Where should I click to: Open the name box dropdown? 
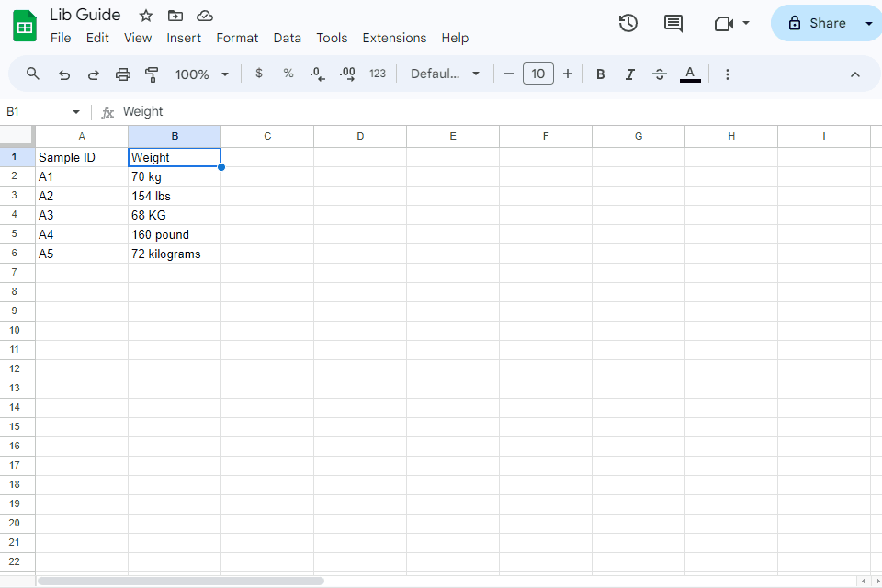point(76,112)
